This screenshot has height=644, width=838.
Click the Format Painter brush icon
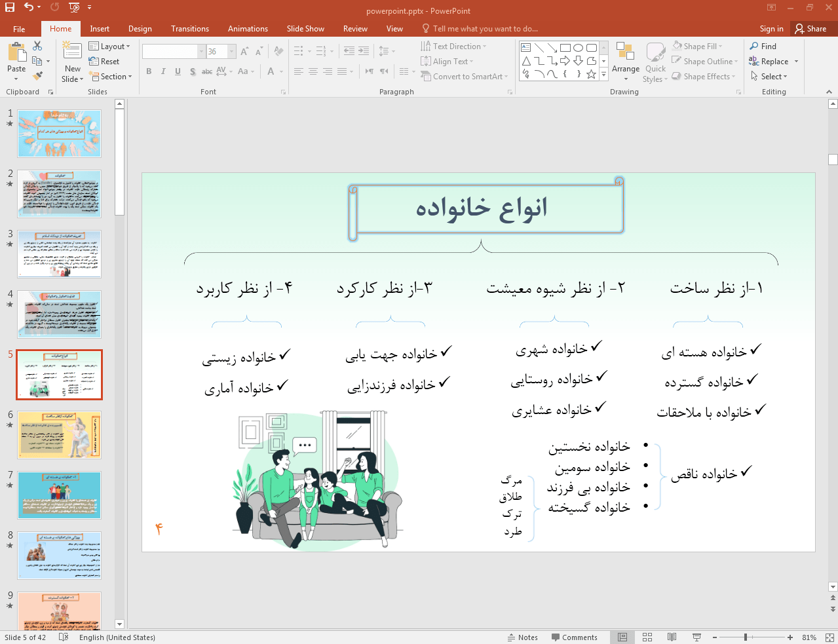pyautogui.click(x=37, y=76)
